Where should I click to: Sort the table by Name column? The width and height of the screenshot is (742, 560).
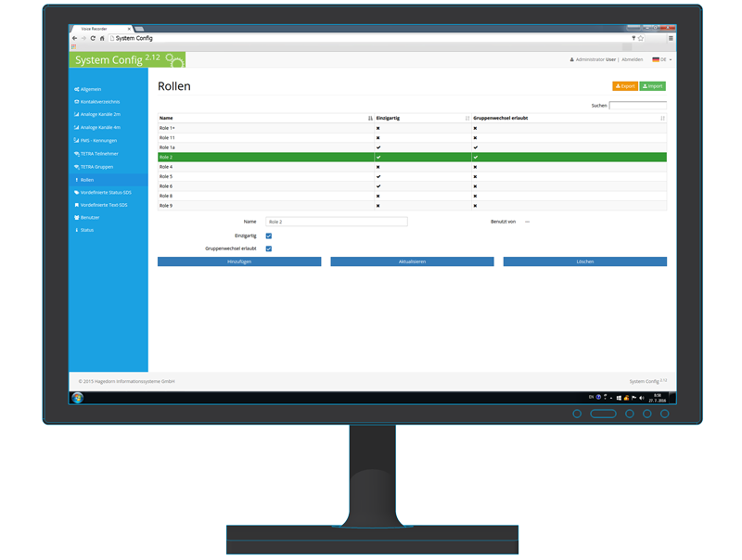tap(370, 119)
